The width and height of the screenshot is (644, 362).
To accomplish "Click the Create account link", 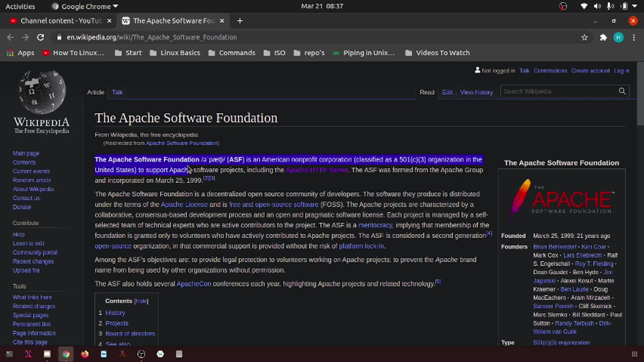I will [x=590, y=71].
